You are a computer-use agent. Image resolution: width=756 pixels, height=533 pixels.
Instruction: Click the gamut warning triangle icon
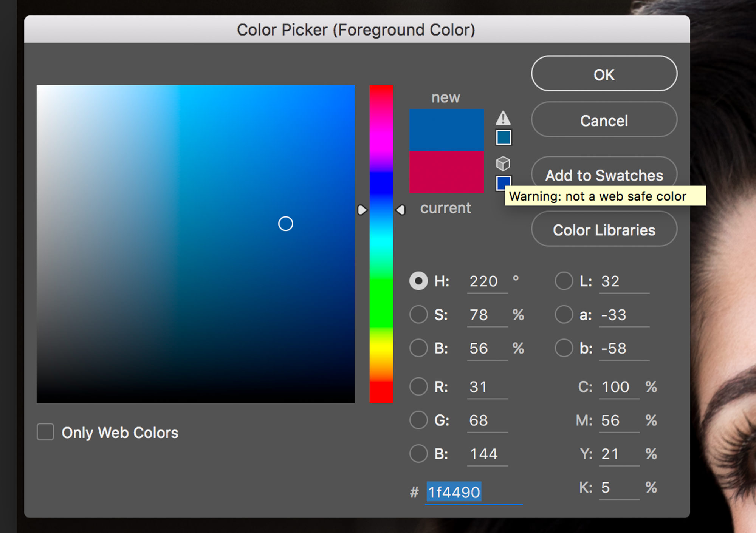coord(503,118)
